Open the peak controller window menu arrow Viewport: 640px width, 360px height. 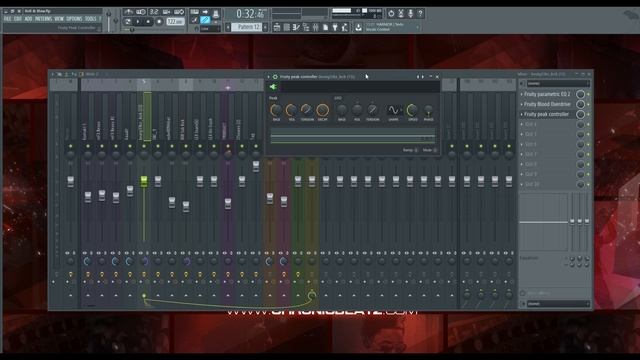(269, 76)
